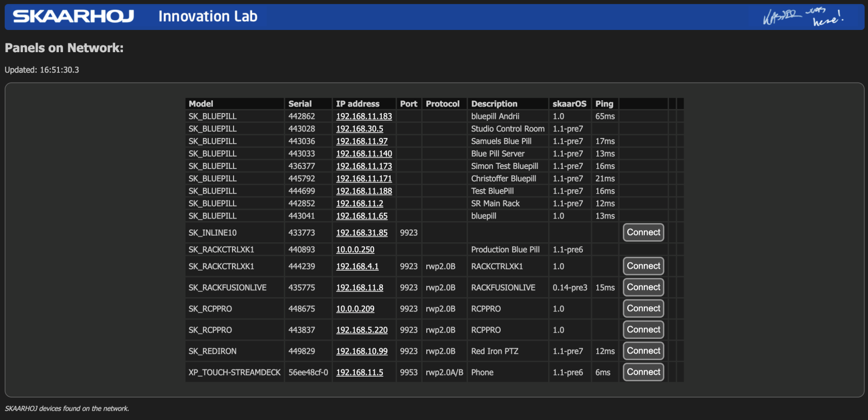Open IP link 192.168.30.5

pos(360,129)
